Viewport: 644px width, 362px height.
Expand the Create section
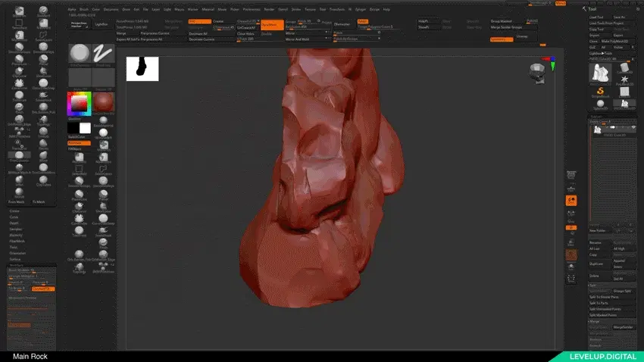click(x=14, y=211)
